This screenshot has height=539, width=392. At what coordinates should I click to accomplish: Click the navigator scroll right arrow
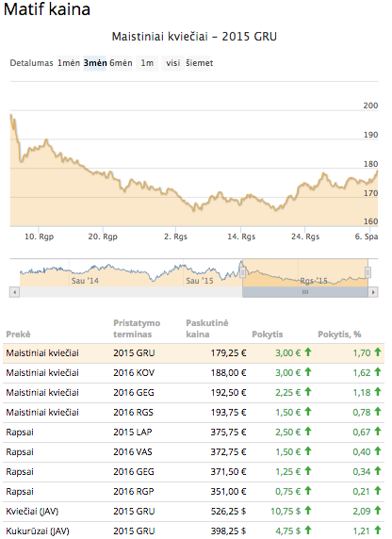coord(373,292)
